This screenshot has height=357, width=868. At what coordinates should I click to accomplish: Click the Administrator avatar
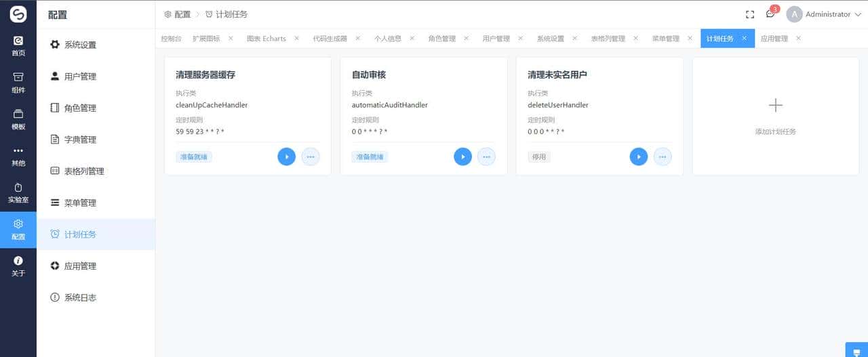[x=794, y=14]
